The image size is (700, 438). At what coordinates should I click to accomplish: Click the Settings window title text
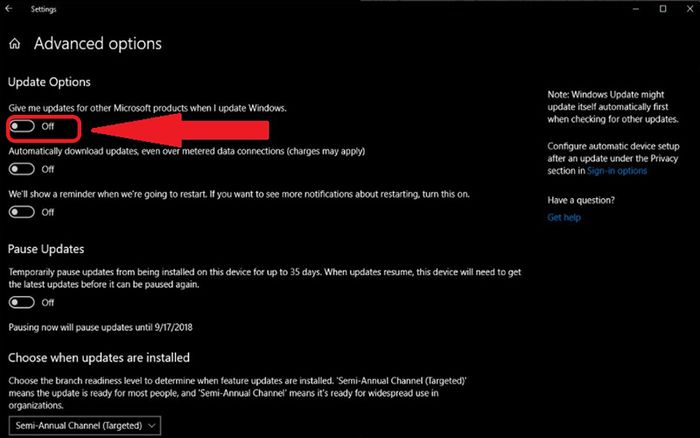[43, 9]
